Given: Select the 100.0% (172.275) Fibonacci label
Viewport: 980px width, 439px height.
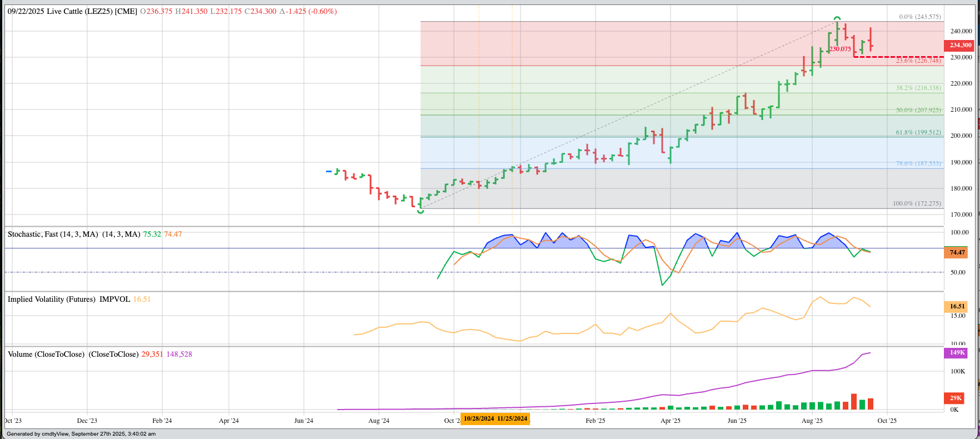Looking at the screenshot, I should click(917, 203).
